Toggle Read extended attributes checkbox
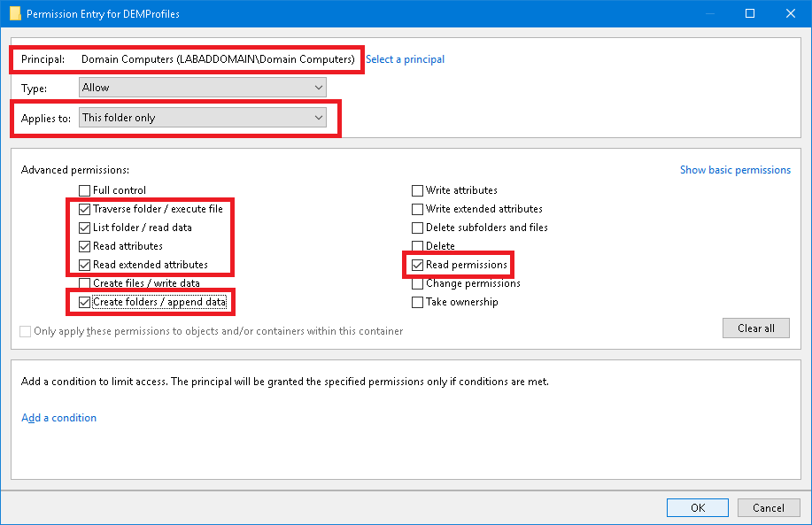The height and width of the screenshot is (525, 812). (85, 265)
